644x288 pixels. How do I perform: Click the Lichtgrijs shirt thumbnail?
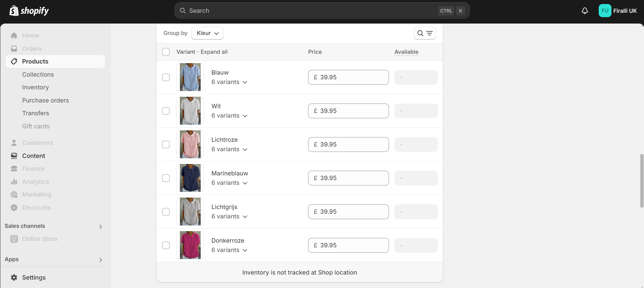190,212
